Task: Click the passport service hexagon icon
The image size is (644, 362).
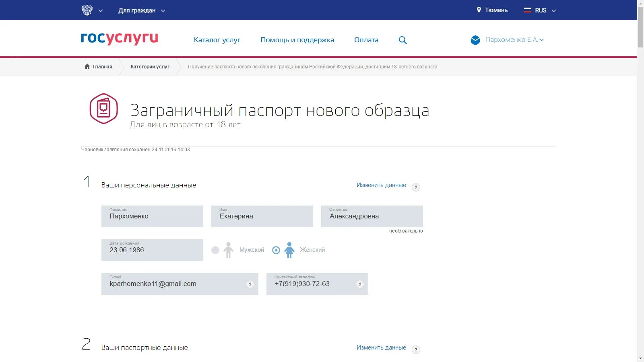Action: (103, 109)
